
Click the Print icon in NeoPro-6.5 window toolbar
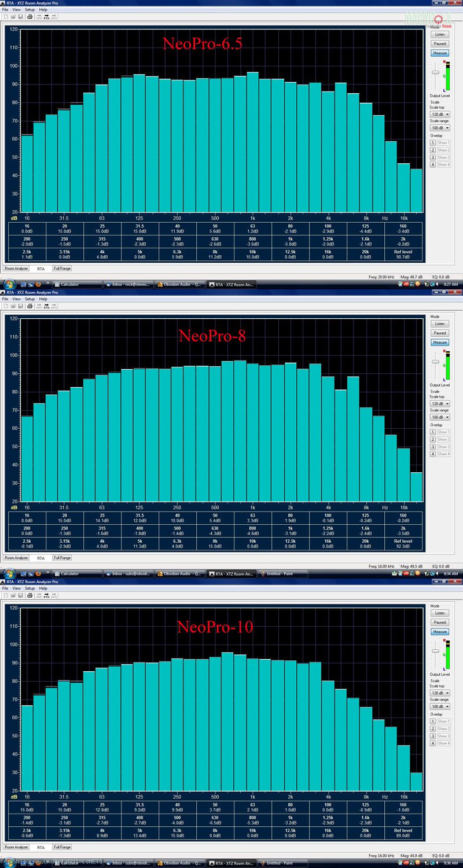(30, 17)
